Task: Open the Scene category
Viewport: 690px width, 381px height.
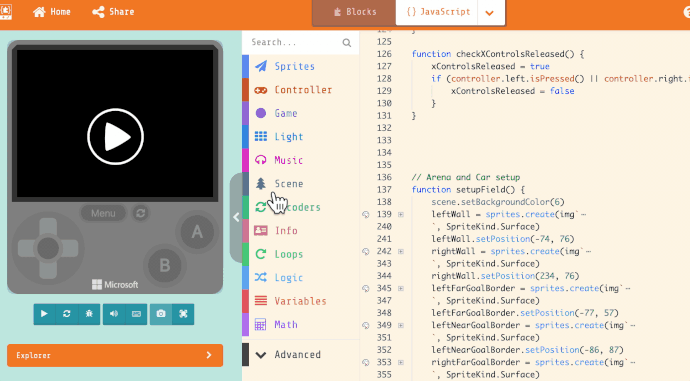Action: point(301,183)
